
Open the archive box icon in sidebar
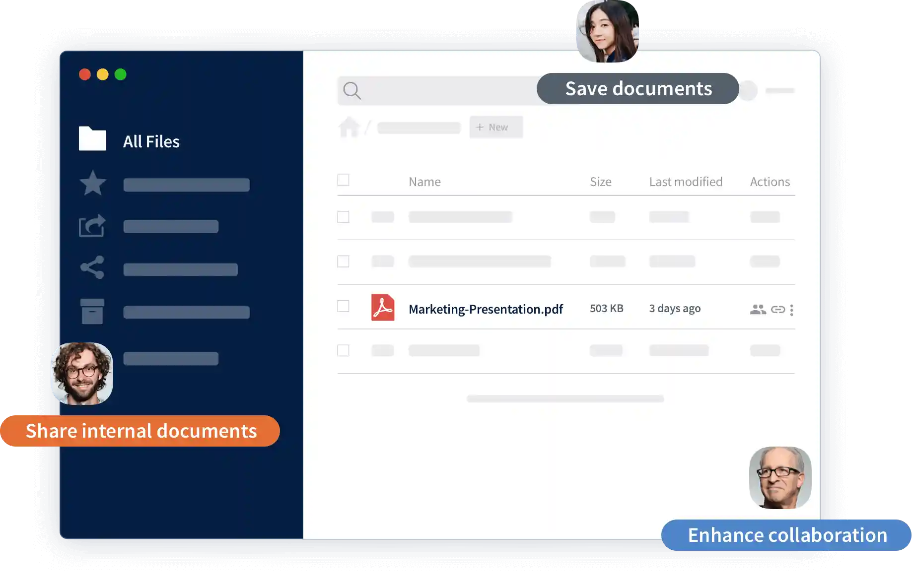92,311
